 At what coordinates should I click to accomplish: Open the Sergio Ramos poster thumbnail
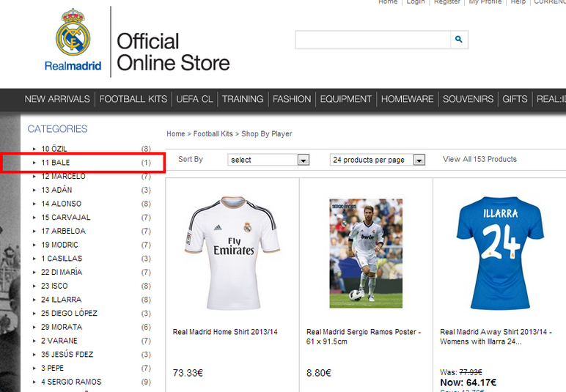[366, 253]
